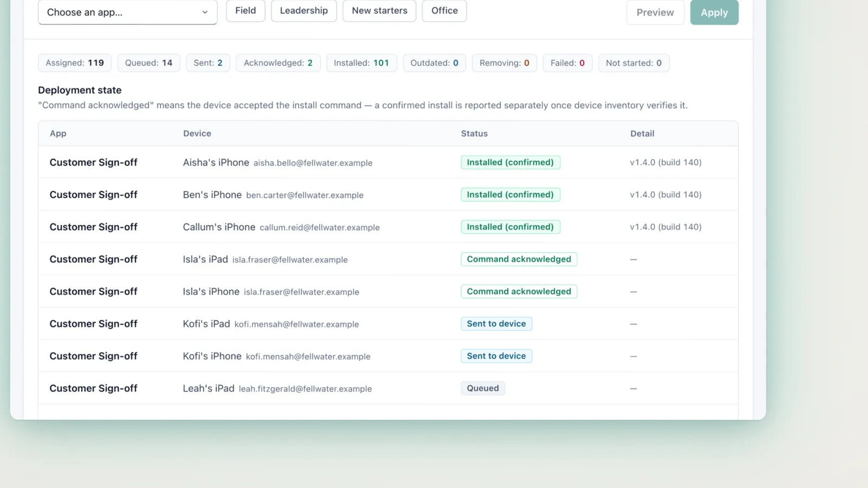Click Sent to device badge for Kofi's iPad
868x488 pixels.
496,324
